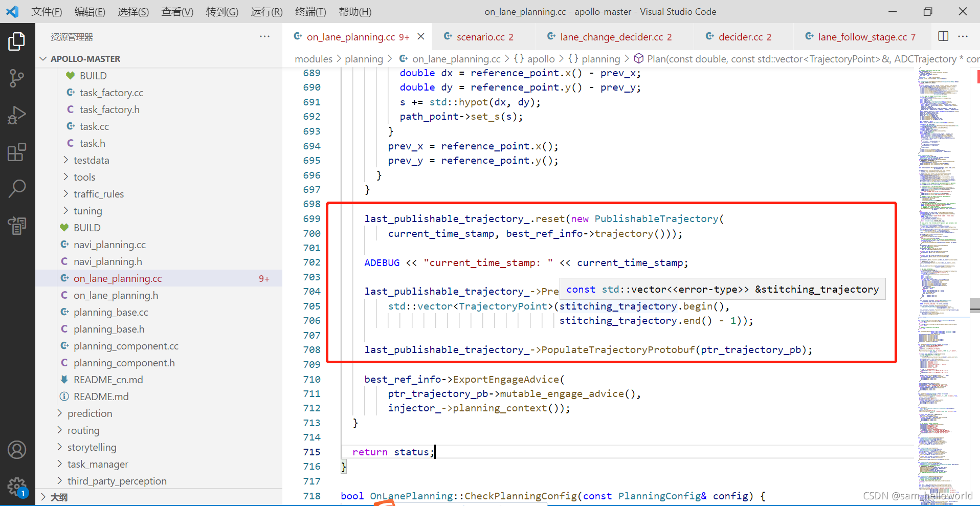Close the on_lane_planning.cc tab
980x506 pixels.
coord(421,36)
